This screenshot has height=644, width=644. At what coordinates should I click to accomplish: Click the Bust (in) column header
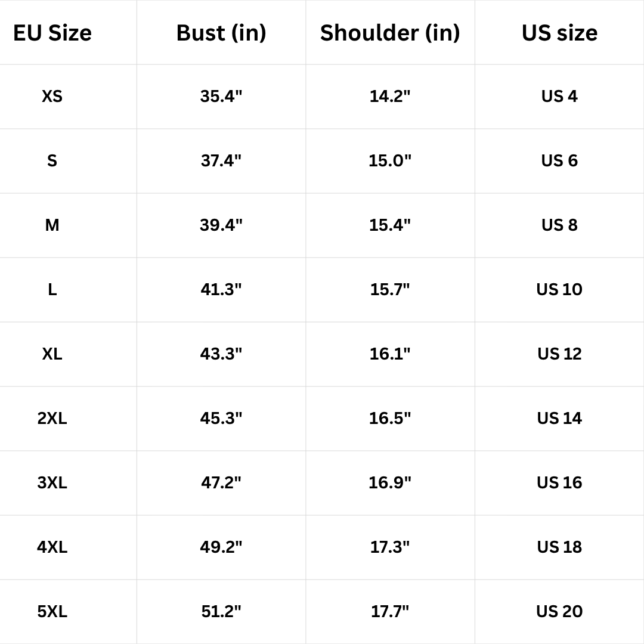221,33
